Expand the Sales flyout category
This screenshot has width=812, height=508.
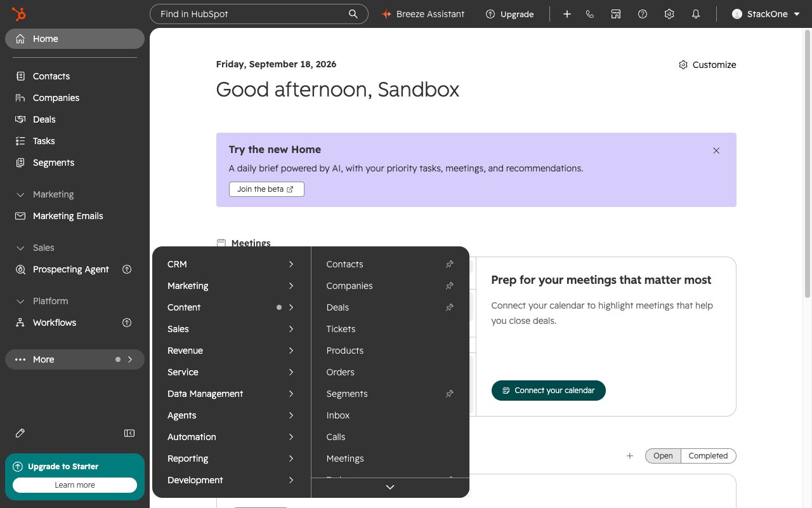click(231, 329)
